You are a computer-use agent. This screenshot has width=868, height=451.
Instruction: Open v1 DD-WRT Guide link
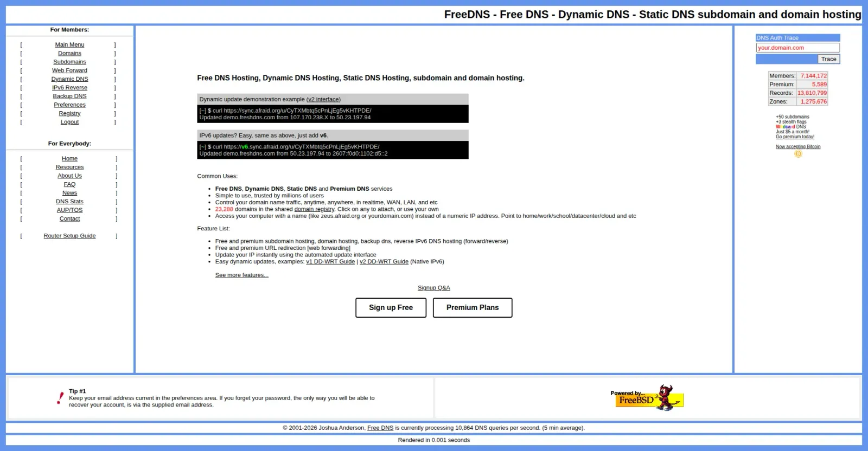point(330,262)
